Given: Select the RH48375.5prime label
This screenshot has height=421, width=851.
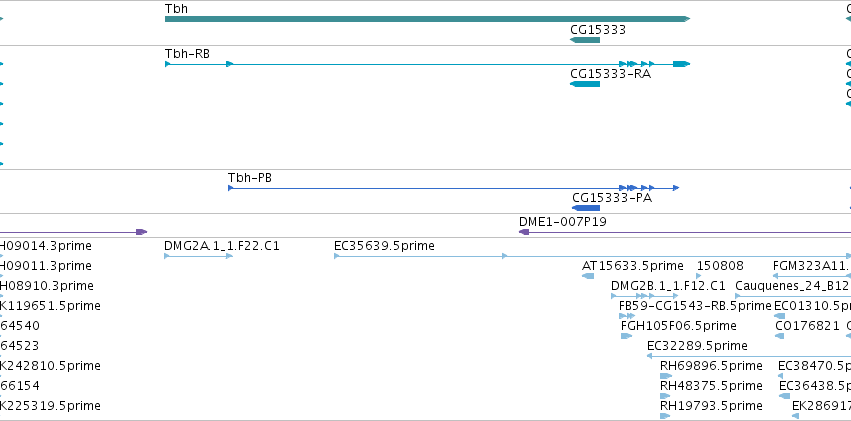Looking at the screenshot, I should pos(711,386).
